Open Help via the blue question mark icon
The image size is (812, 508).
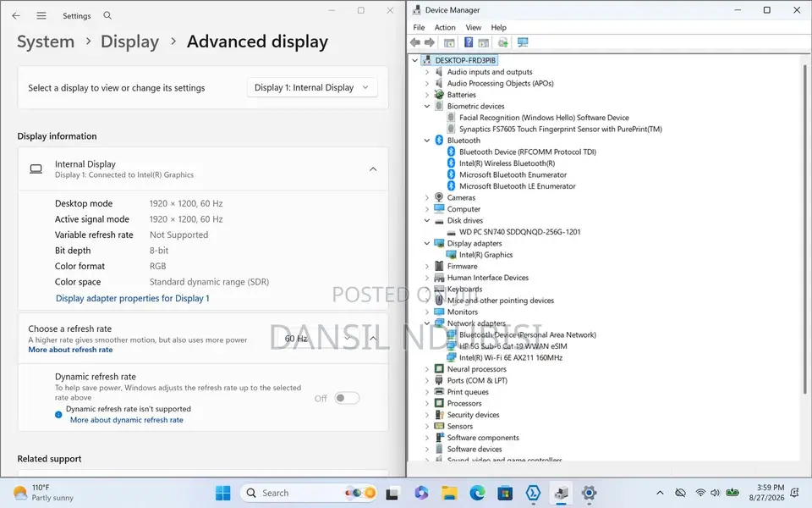coord(468,42)
